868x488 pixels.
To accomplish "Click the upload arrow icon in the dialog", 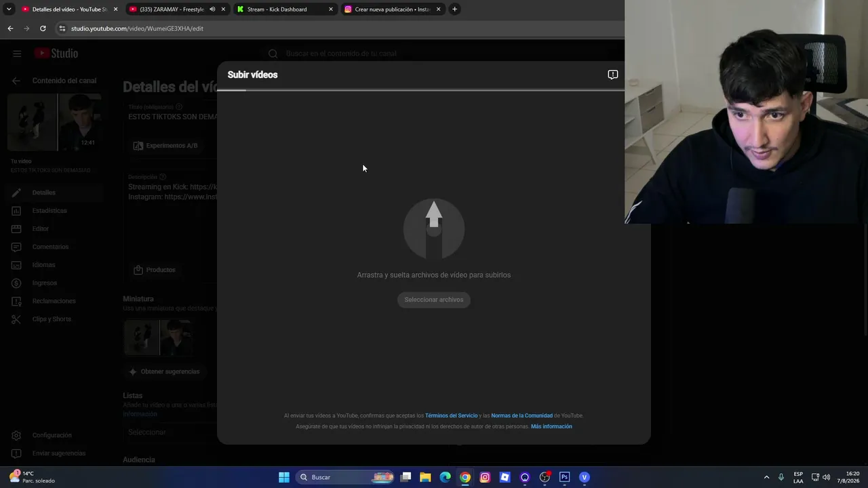I will tap(434, 229).
